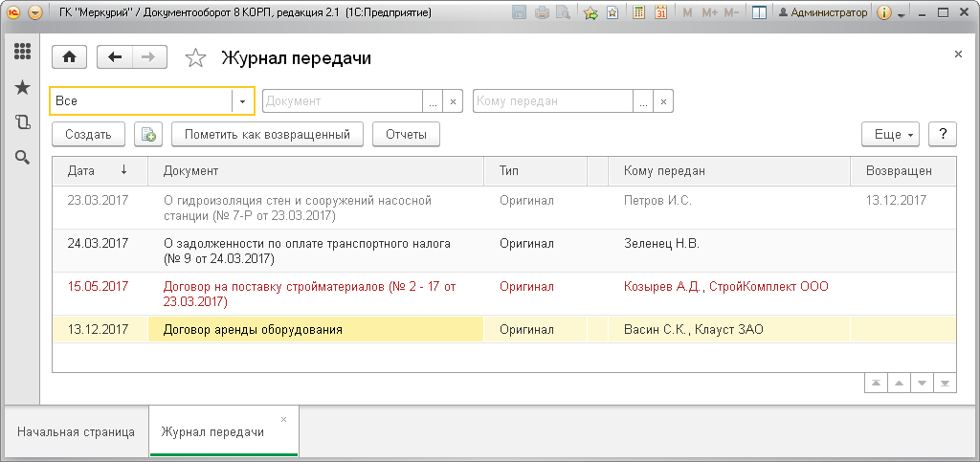
Task: Add Журнал передачи to favorites star
Action: tap(195, 58)
